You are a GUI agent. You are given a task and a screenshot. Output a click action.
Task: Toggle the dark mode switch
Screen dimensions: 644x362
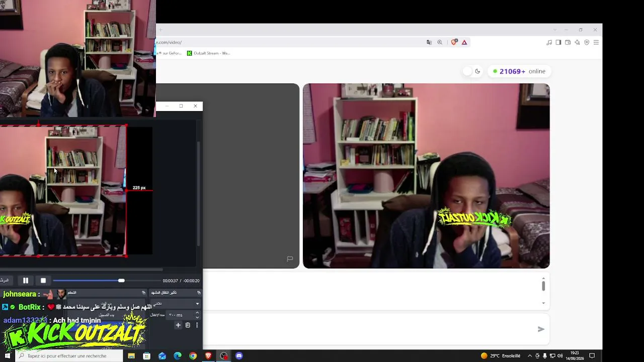point(472,71)
